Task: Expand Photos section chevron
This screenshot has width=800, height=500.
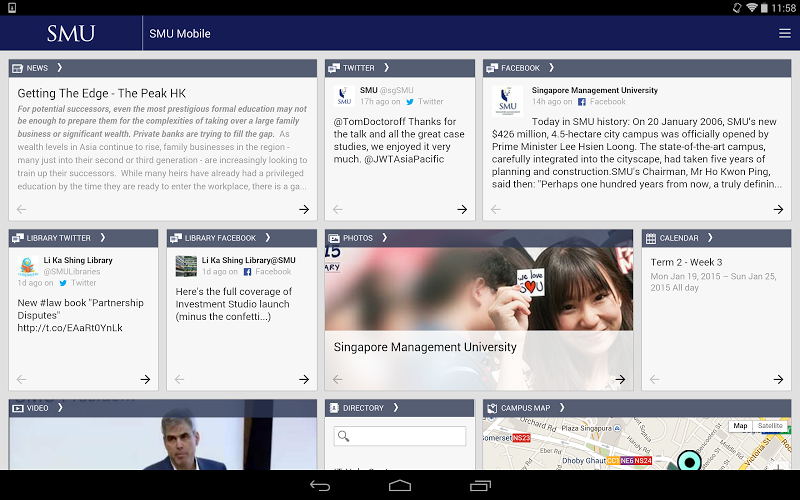Action: tap(385, 237)
